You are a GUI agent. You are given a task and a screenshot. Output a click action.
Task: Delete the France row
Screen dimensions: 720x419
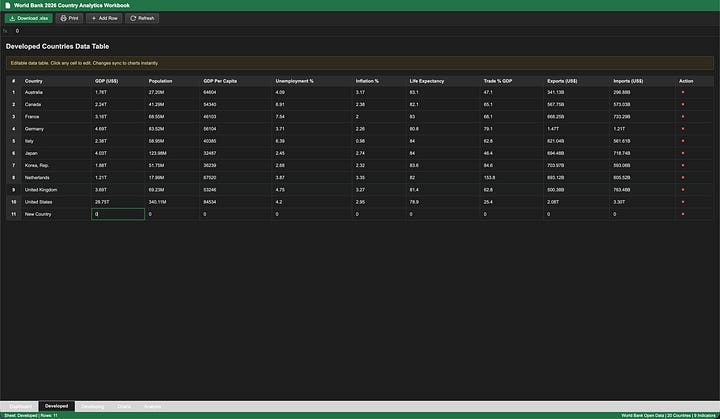point(683,117)
